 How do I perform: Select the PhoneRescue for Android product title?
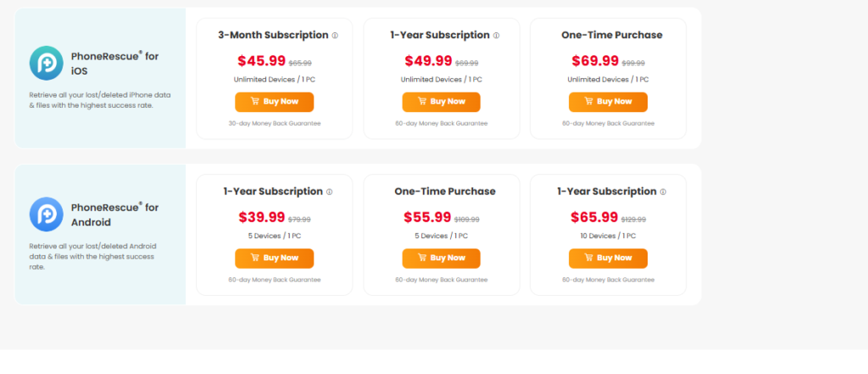pyautogui.click(x=114, y=215)
